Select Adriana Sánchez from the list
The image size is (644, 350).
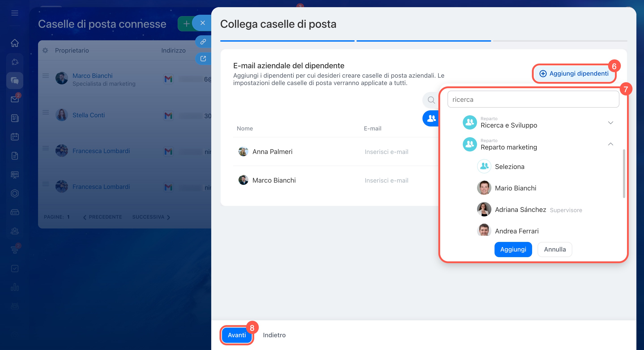520,209
